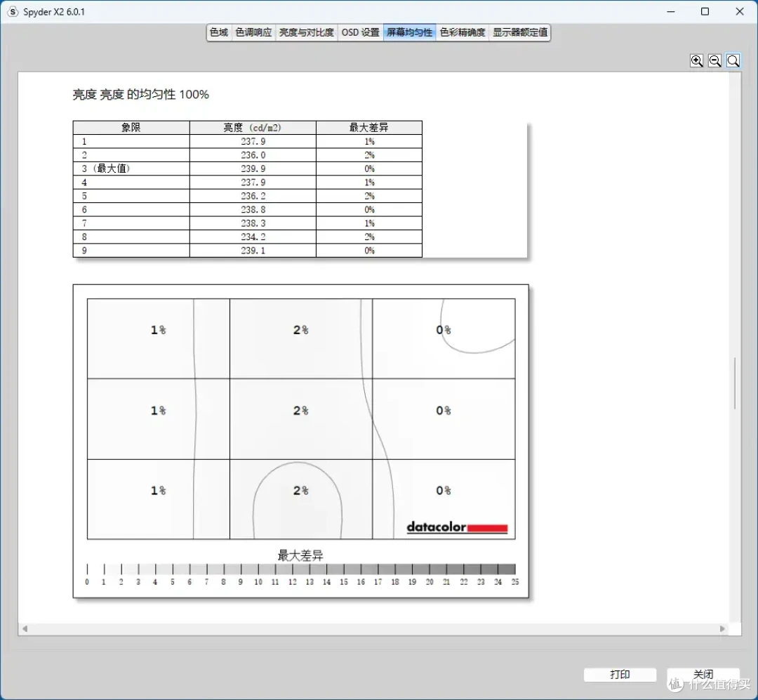This screenshot has width=758, height=700.
Task: Close the Spyder X2 window
Action: [740, 12]
